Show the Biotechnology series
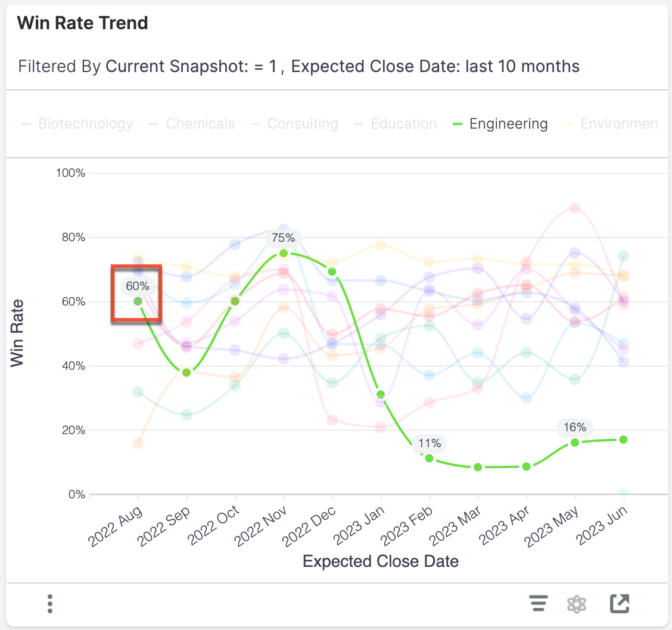The image size is (672, 630). 85,123
